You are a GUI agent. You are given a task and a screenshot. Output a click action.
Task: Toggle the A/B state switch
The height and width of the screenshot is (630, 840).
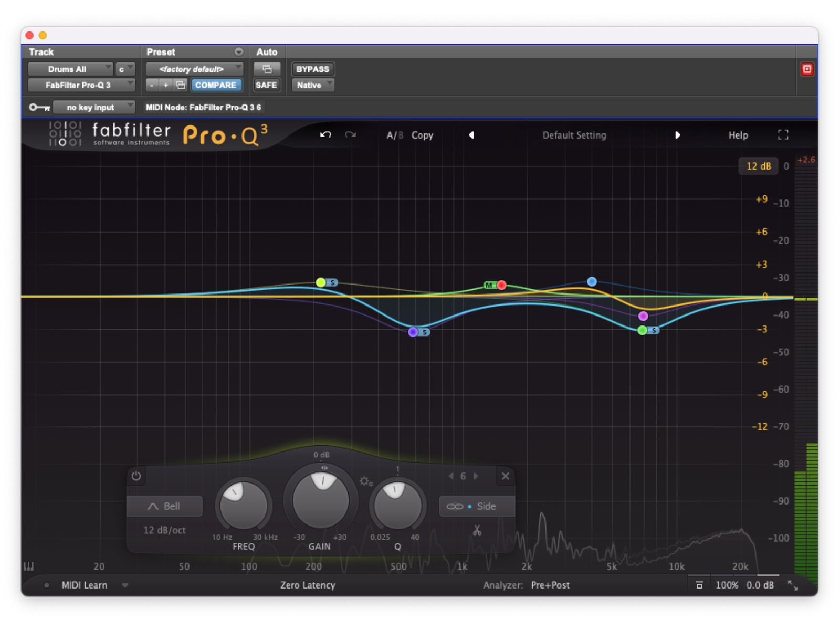tap(395, 135)
